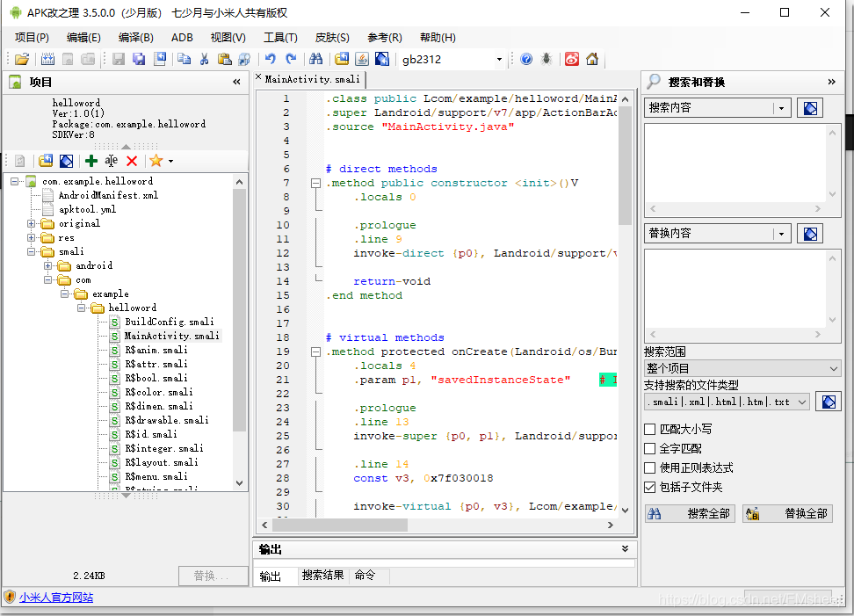Click the blue-arrow icon after Java cup
This screenshot has height=616, width=854.
[382, 59]
